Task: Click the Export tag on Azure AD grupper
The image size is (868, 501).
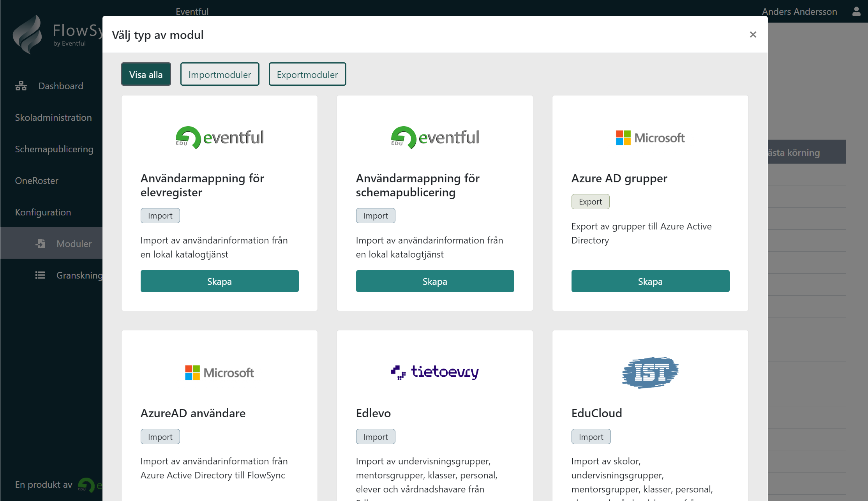Action: 590,201
